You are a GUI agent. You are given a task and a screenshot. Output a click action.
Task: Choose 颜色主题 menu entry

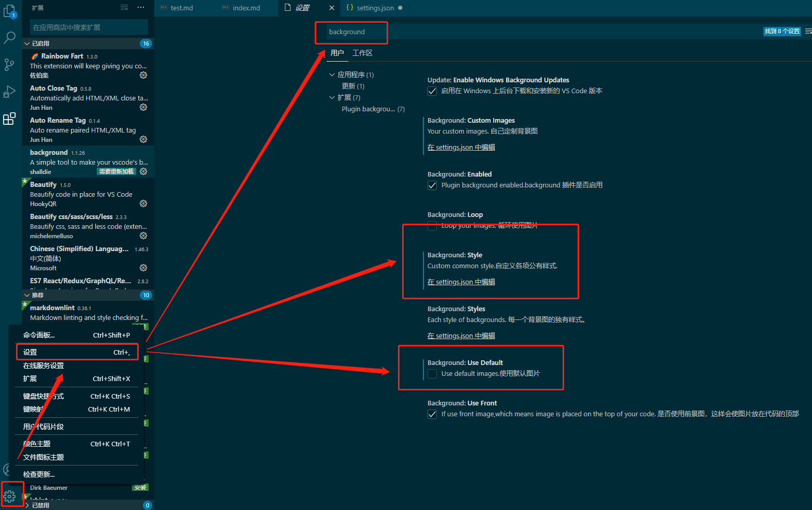coord(77,444)
